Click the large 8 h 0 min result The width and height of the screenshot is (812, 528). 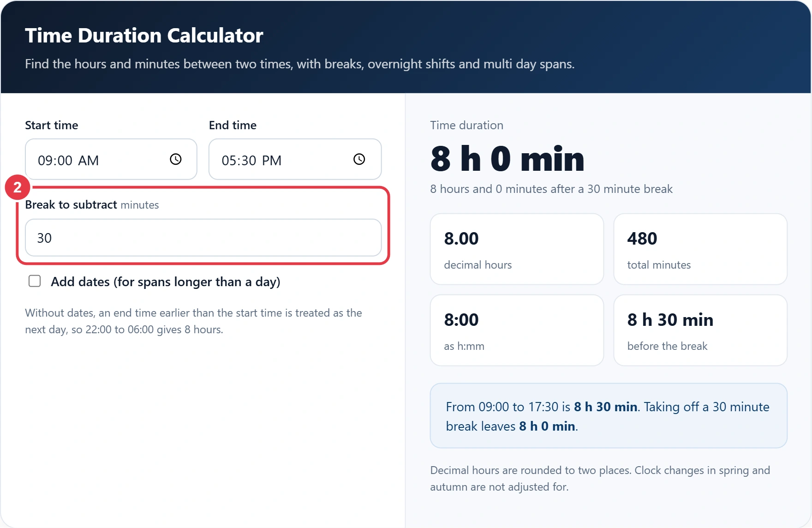pyautogui.click(x=507, y=159)
